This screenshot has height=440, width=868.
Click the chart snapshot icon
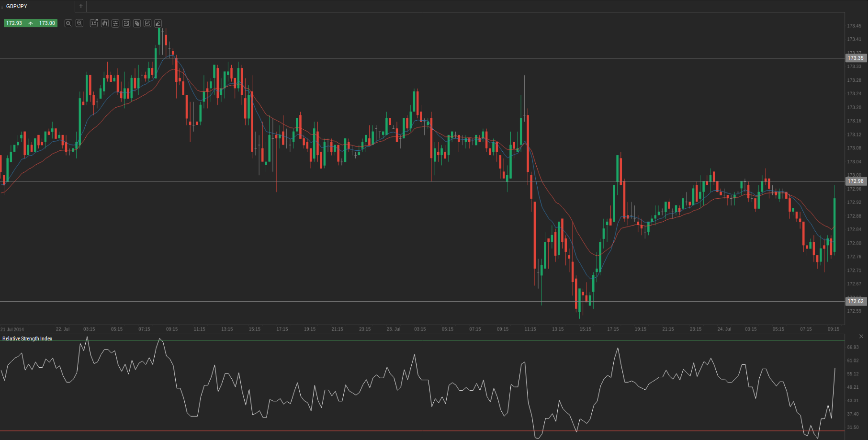click(x=126, y=23)
